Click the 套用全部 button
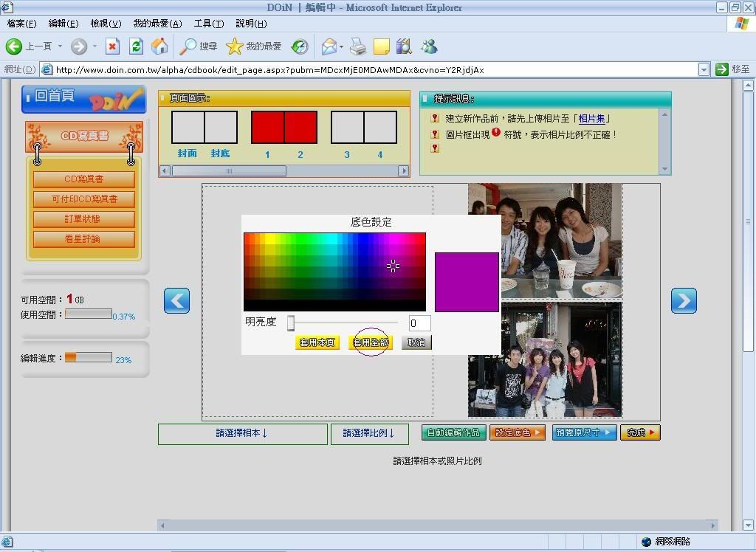 (x=371, y=342)
